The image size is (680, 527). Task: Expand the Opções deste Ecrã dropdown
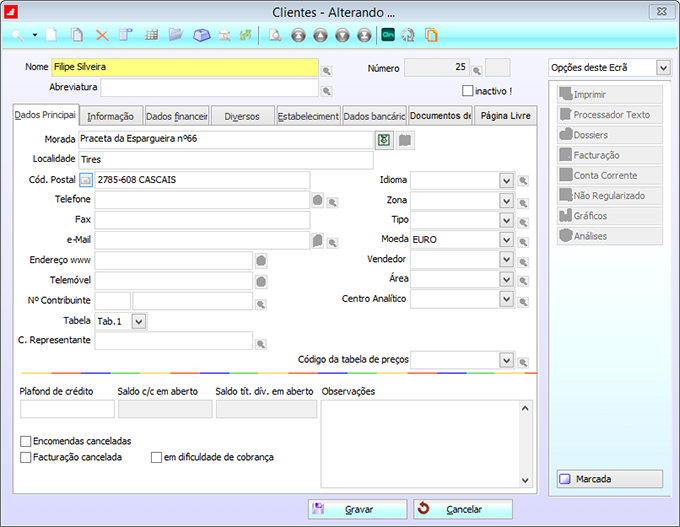[x=663, y=68]
